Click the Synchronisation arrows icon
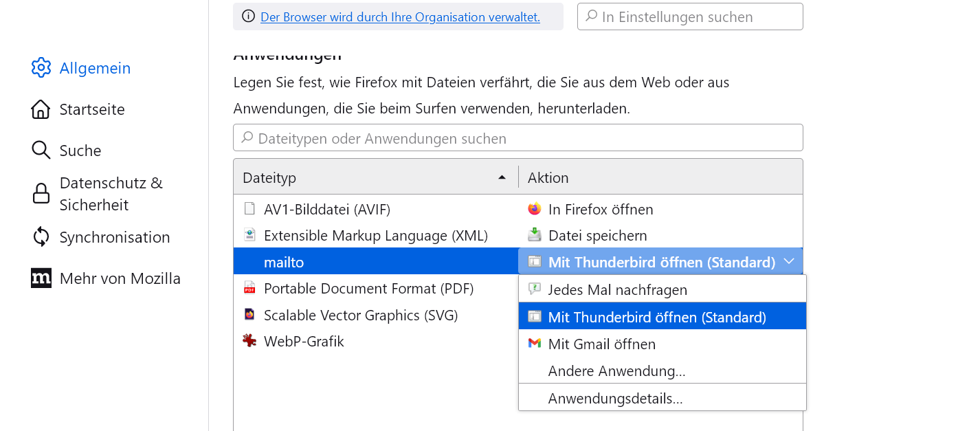980x431 pixels. [x=41, y=237]
